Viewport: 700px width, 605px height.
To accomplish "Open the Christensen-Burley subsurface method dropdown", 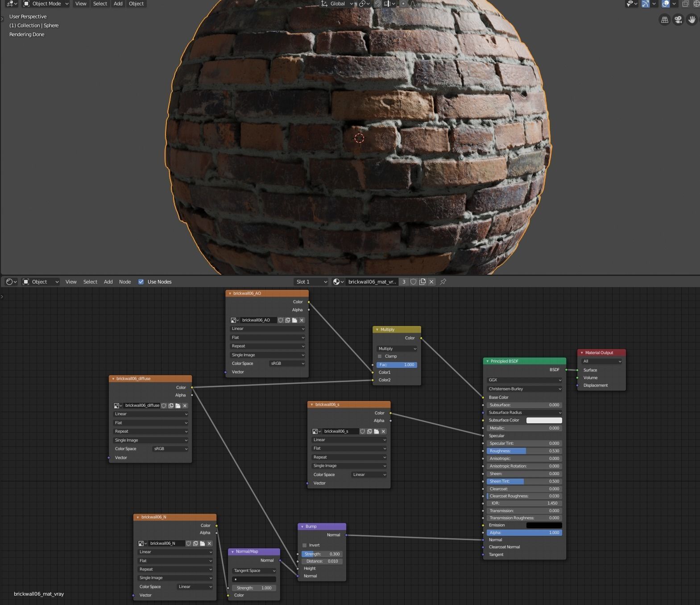I will pos(524,389).
